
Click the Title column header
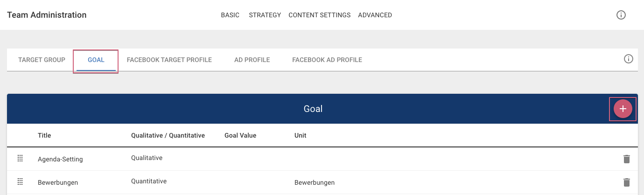(44, 135)
